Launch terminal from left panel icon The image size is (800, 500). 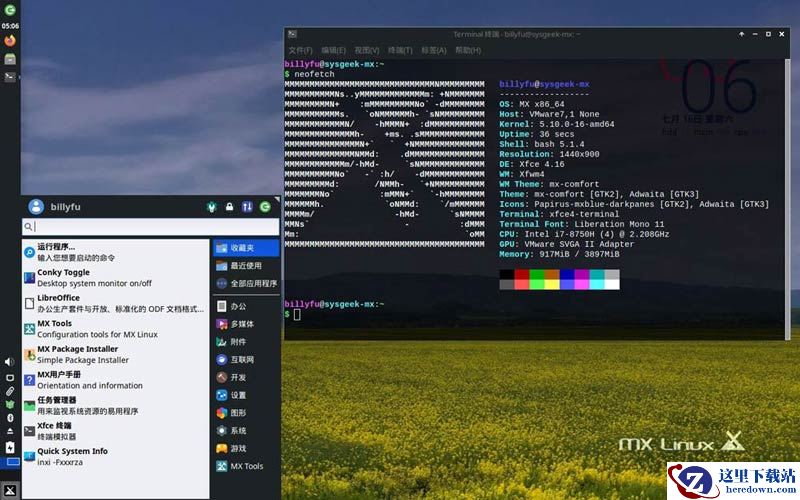click(x=10, y=77)
